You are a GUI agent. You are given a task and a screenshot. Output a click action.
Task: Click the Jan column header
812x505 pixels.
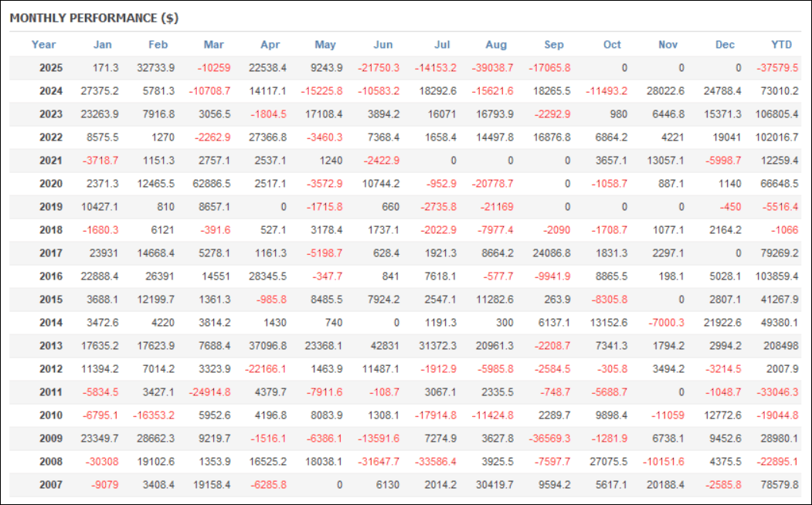102,45
